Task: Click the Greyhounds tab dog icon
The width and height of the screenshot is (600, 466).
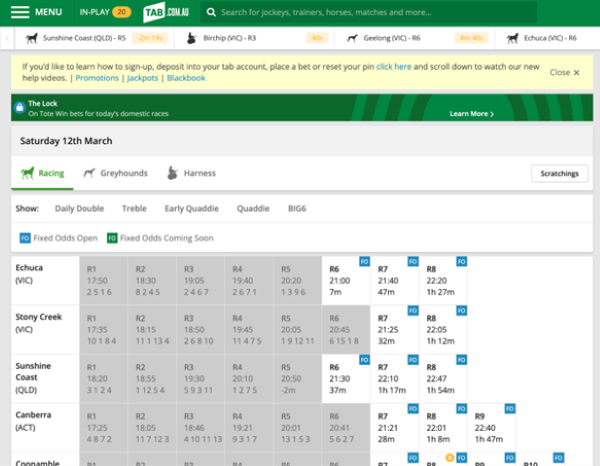Action: coord(89,173)
